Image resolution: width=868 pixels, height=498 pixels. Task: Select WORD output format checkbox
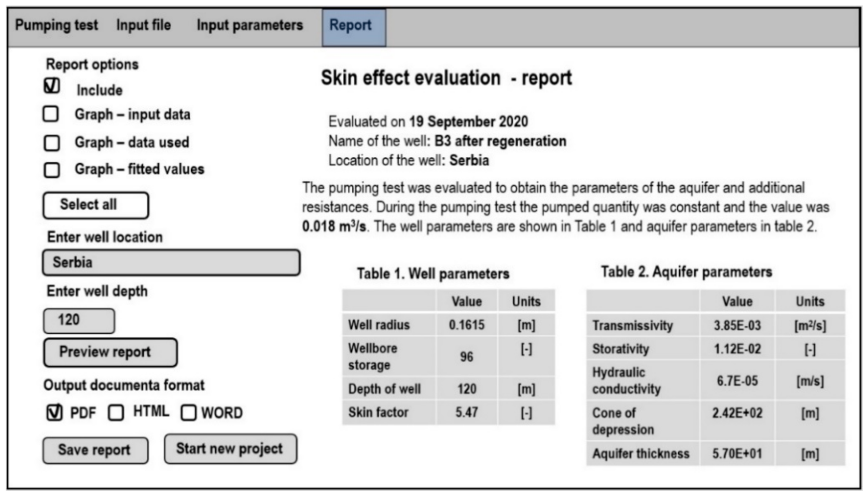(x=188, y=413)
